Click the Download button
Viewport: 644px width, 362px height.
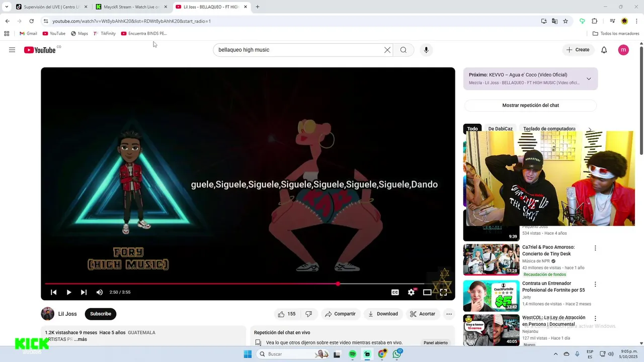383,314
